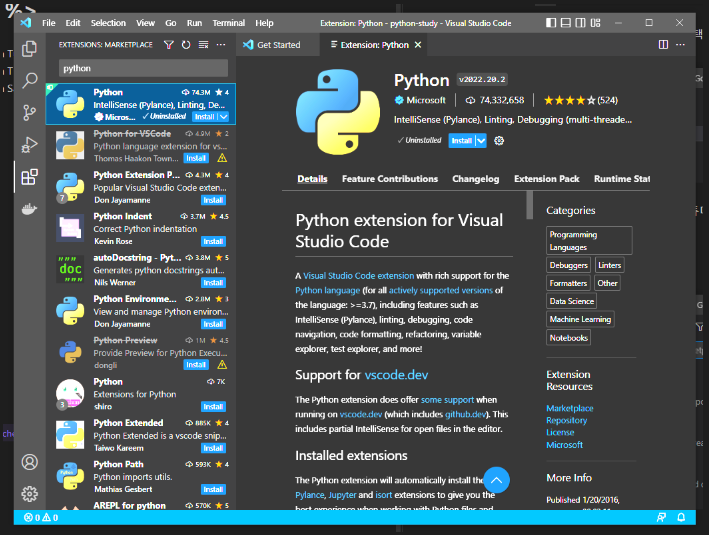Open the Marketplace resource link

569,408
